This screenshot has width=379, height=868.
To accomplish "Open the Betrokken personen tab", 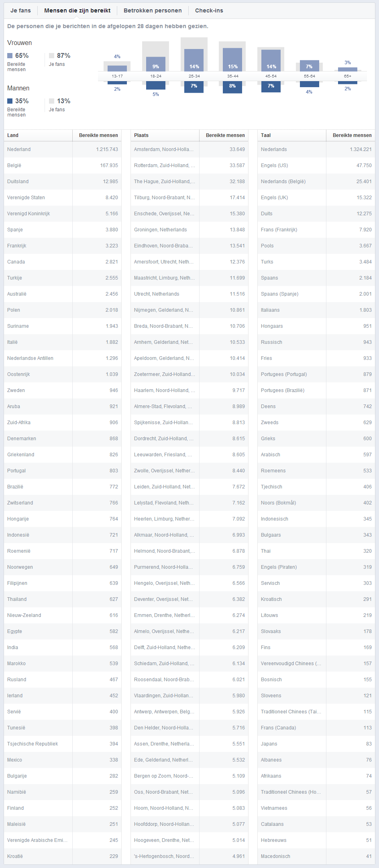I will pos(153,10).
